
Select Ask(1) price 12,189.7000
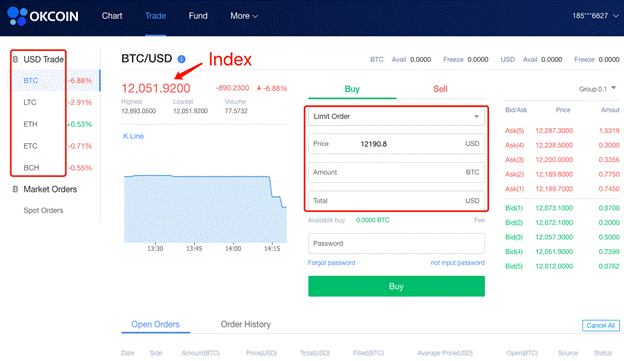[x=554, y=189]
